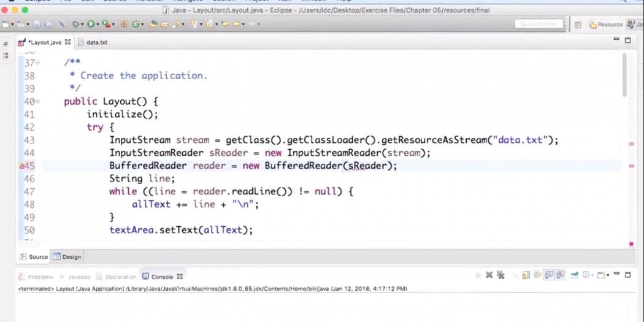Click the Open Perspective icon
The width and height of the screenshot is (644, 322).
pyautogui.click(x=578, y=25)
